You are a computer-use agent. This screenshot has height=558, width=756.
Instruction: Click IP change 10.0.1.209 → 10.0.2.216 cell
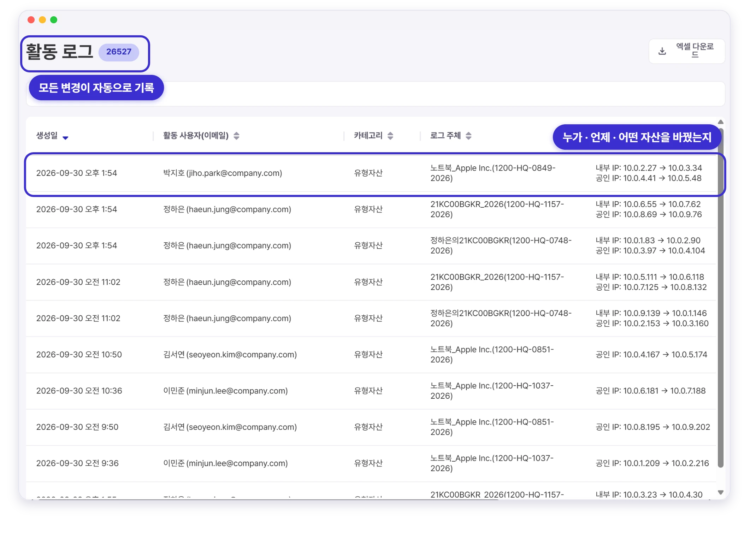pyautogui.click(x=652, y=463)
